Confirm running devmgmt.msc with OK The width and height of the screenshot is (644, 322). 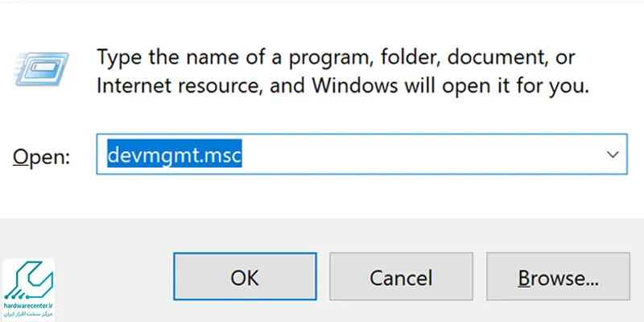point(245,276)
